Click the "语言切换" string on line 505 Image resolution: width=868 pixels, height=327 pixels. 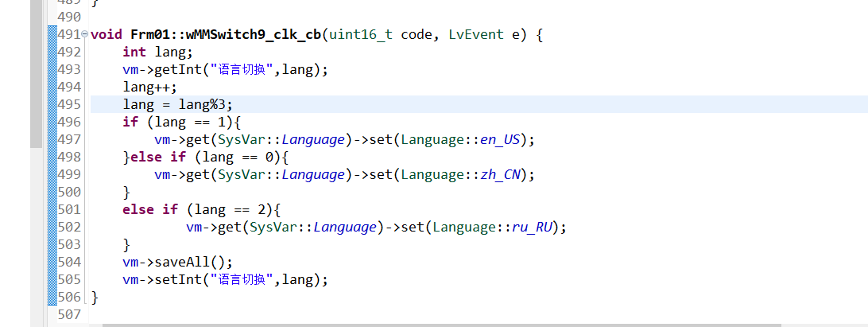(x=242, y=279)
